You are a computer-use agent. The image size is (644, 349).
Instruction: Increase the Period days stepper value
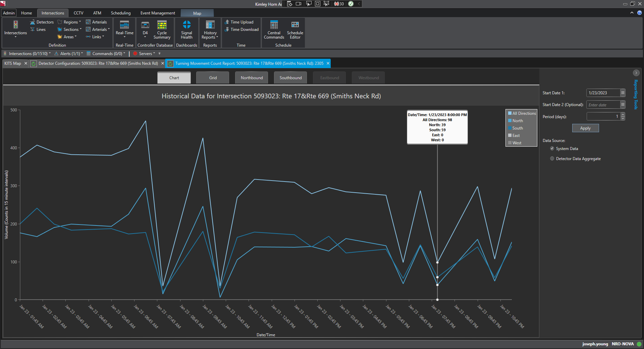pyautogui.click(x=623, y=115)
